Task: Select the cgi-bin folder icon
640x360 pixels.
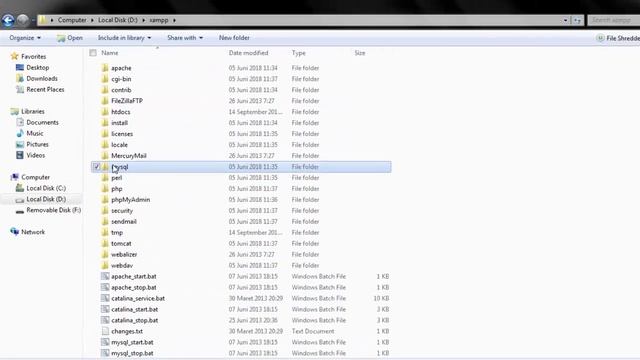Action: coord(105,79)
